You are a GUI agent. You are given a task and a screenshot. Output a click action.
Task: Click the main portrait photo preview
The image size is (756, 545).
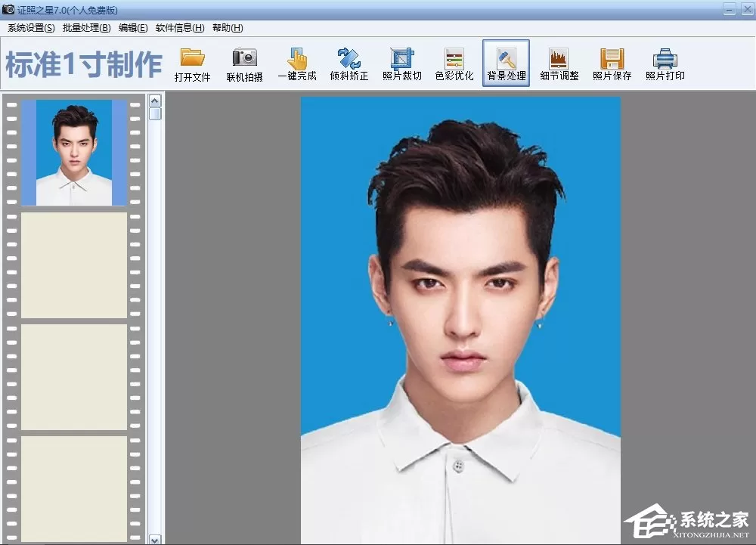click(460, 320)
